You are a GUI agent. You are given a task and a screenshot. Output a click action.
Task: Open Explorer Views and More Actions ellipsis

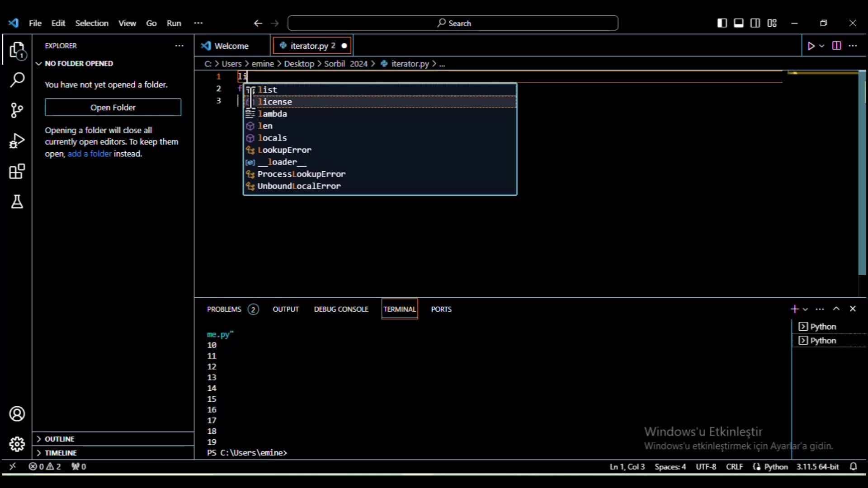click(x=179, y=46)
